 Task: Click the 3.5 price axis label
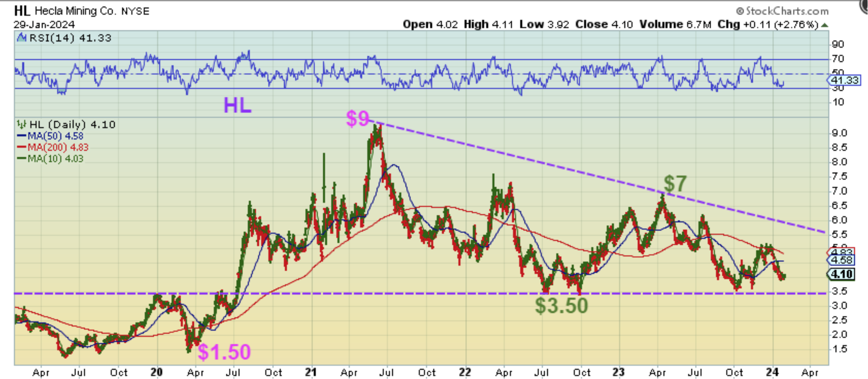839,291
